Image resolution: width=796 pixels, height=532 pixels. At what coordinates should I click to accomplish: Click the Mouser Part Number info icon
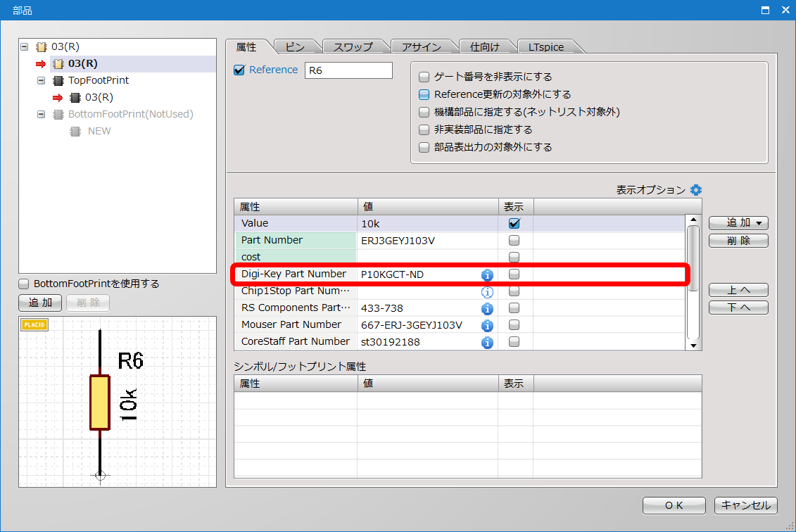487,325
